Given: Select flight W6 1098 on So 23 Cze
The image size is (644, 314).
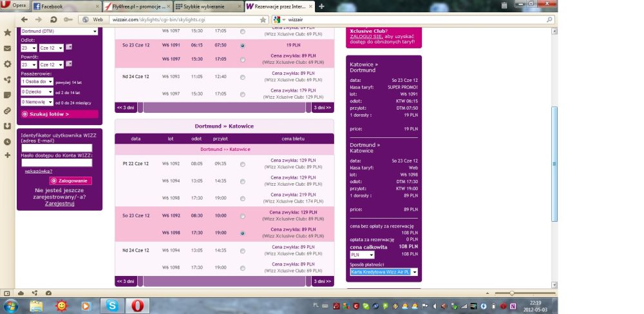Looking at the screenshot, I should [x=243, y=233].
